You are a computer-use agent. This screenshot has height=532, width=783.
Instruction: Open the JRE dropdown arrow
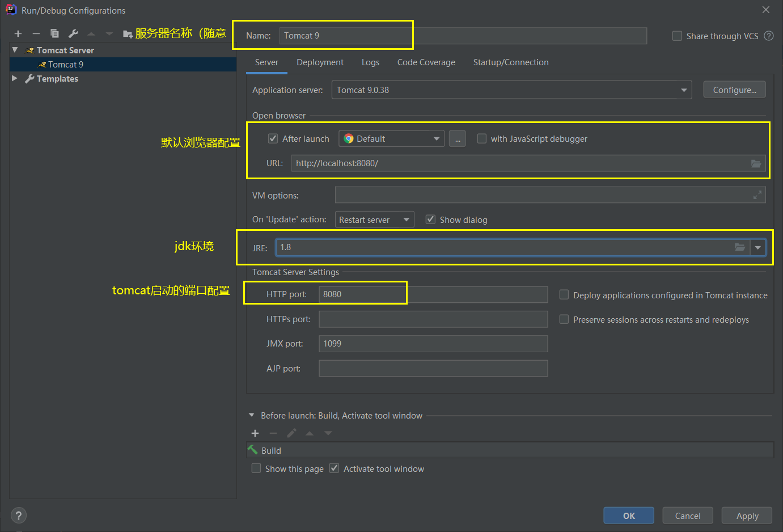[757, 247]
